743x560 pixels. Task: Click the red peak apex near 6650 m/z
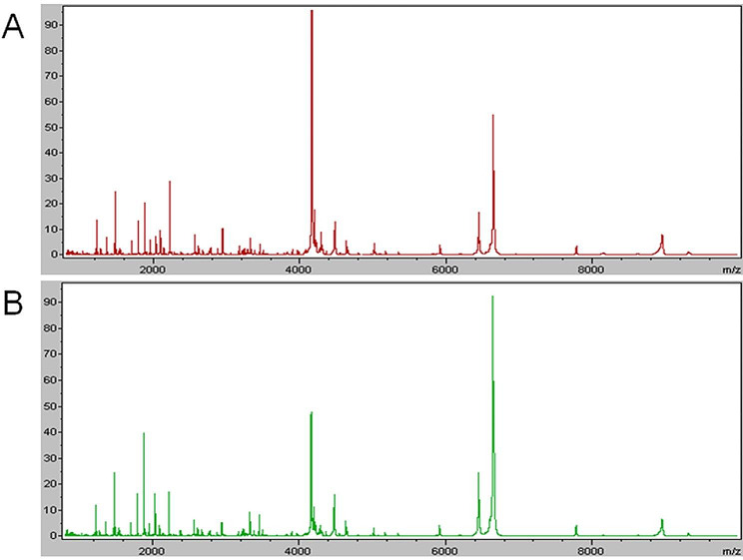tap(492, 117)
